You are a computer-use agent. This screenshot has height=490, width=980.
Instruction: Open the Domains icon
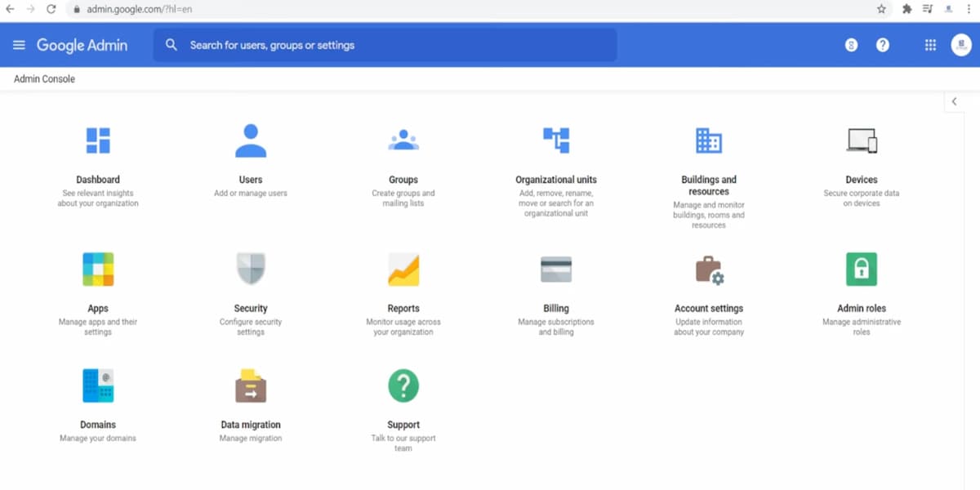click(98, 385)
